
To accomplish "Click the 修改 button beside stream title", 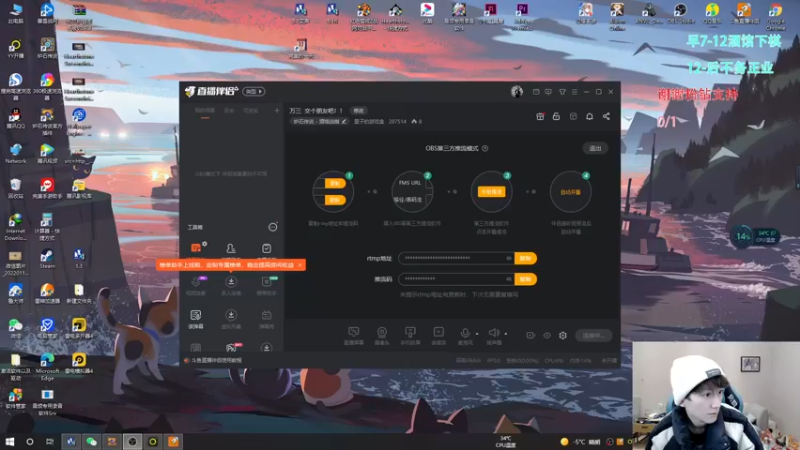I will 359,111.
